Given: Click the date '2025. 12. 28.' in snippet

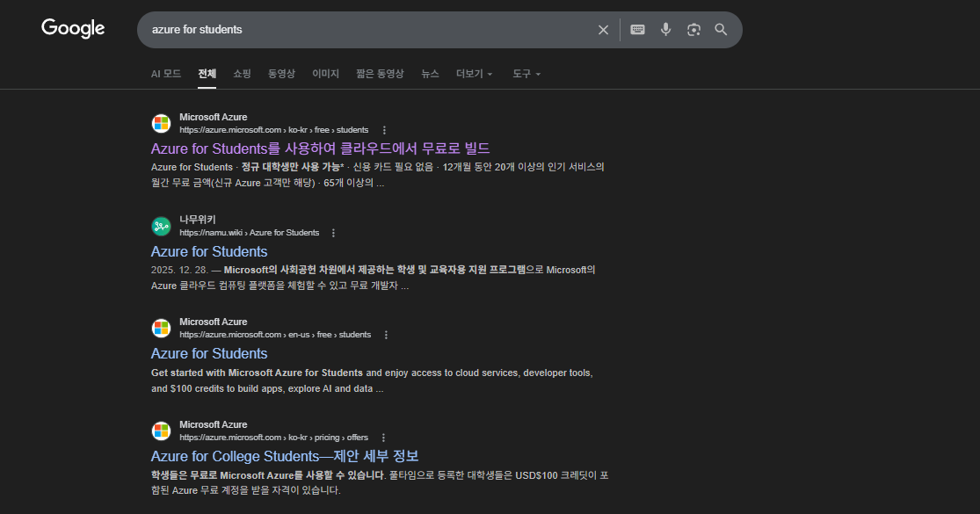Looking at the screenshot, I should 179,270.
